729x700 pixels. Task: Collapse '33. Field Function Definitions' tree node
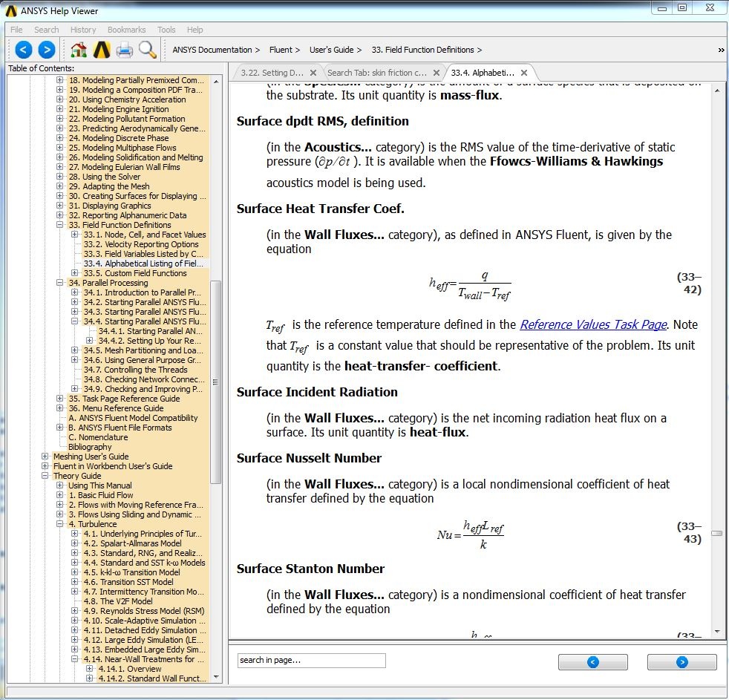pyautogui.click(x=60, y=225)
